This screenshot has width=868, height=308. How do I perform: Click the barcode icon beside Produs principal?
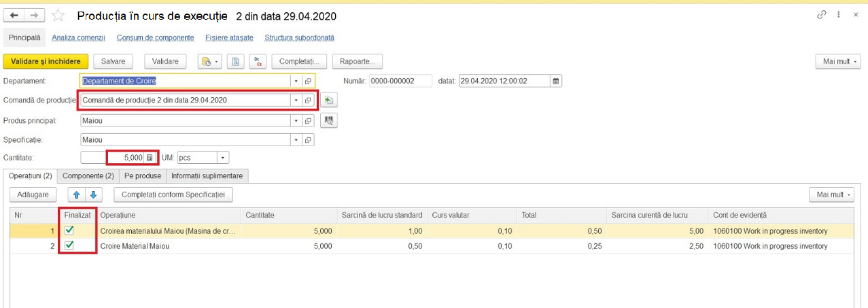point(329,120)
